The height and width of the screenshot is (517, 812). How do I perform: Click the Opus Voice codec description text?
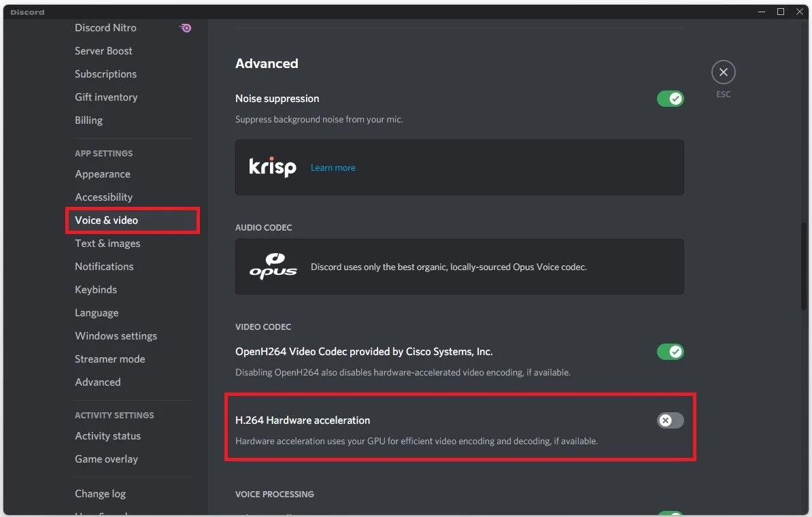pyautogui.click(x=448, y=267)
